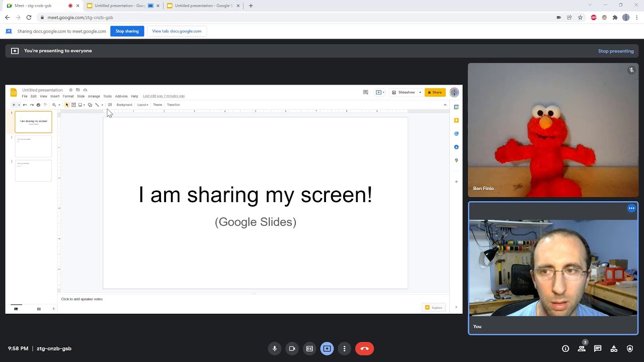The height and width of the screenshot is (362, 644).
Task: Open comment history in Slides
Action: tap(366, 93)
